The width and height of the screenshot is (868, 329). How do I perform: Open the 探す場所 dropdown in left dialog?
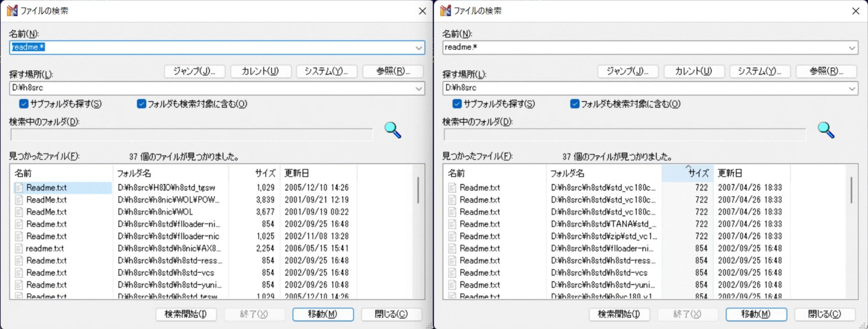click(x=418, y=88)
